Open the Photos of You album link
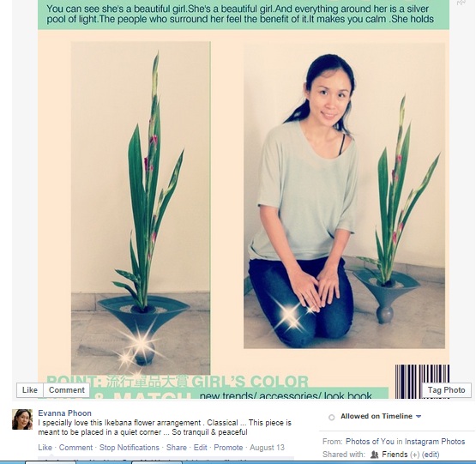 (x=370, y=441)
